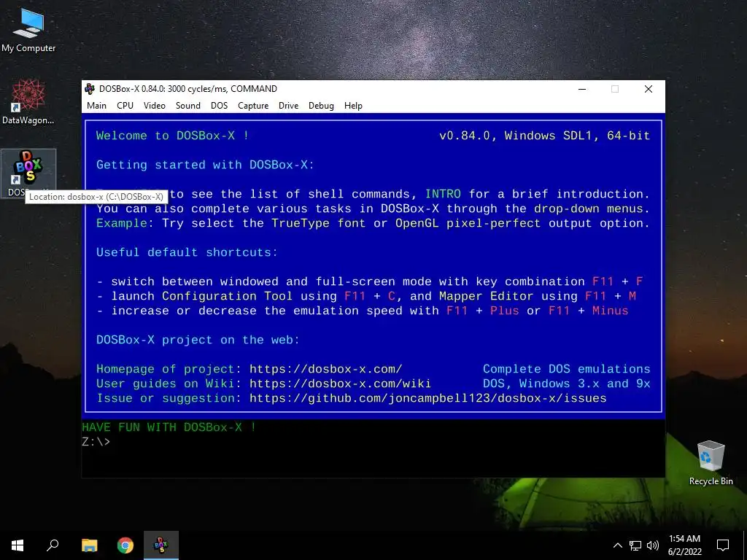Image resolution: width=747 pixels, height=560 pixels.
Task: Open taskbar search magnifier
Action: tap(53, 545)
